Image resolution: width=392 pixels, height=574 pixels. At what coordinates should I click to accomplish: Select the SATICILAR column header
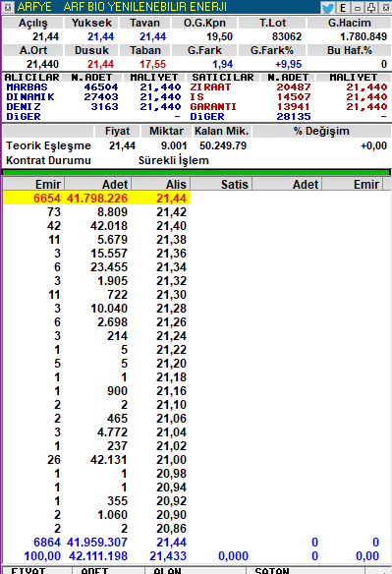click(223, 78)
